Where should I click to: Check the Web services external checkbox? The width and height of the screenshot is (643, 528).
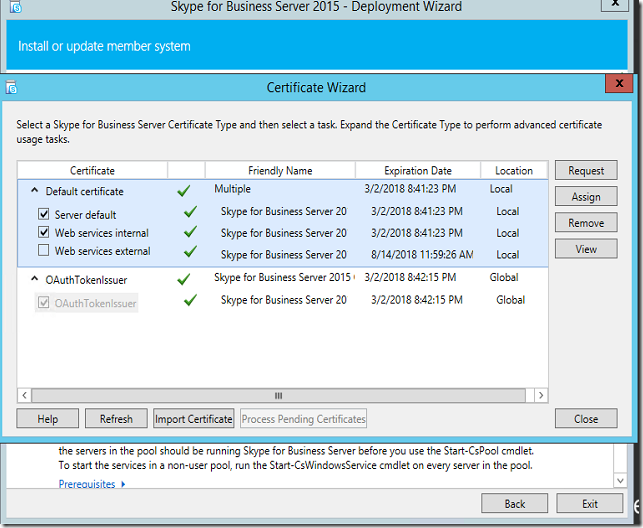click(43, 250)
